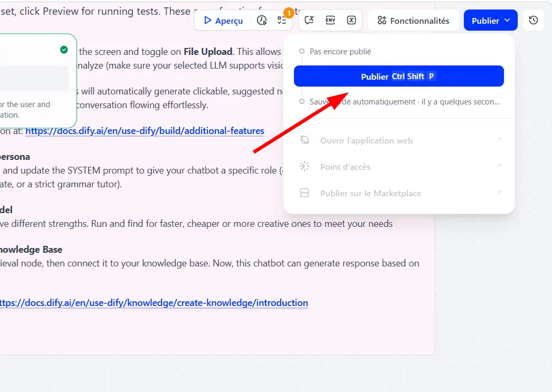Click the Aperçu preview button
Screen dimensions: 552x392
click(223, 21)
